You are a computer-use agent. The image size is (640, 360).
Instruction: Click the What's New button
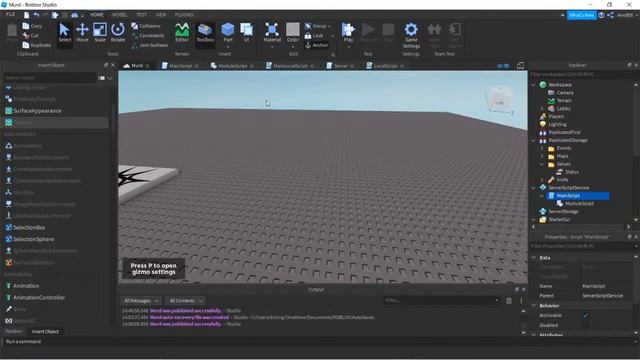coord(582,15)
